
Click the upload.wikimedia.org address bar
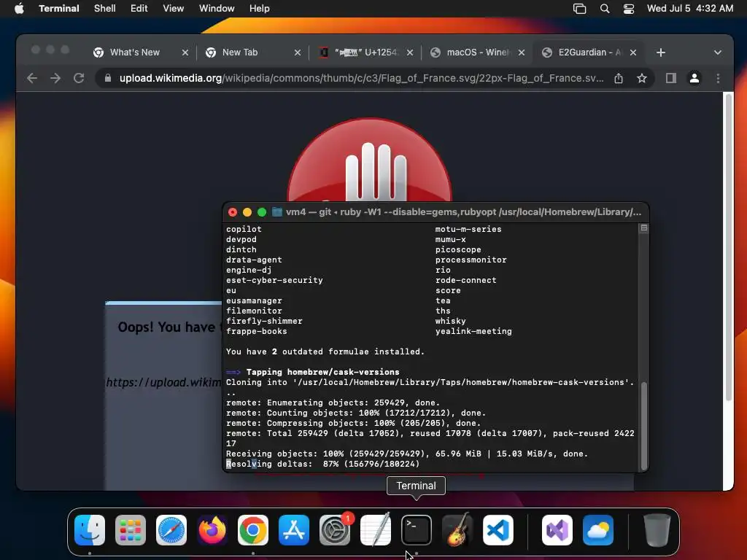coord(361,78)
